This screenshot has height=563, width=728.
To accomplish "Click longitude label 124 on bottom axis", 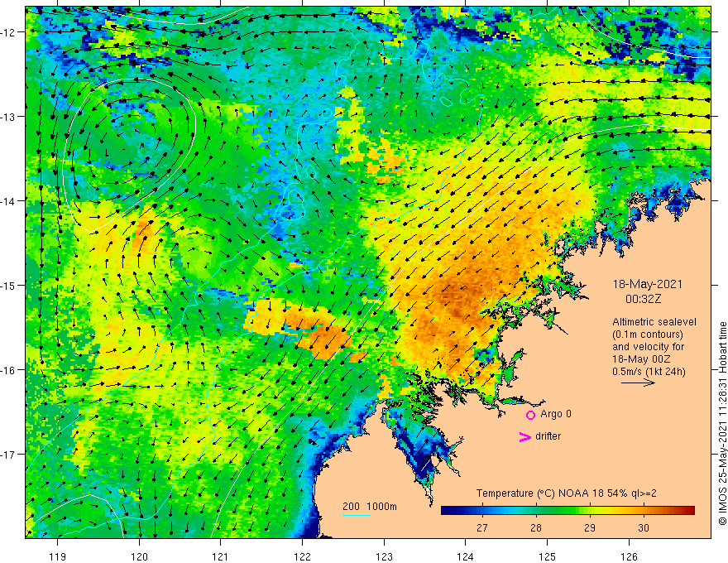I will [x=466, y=556].
